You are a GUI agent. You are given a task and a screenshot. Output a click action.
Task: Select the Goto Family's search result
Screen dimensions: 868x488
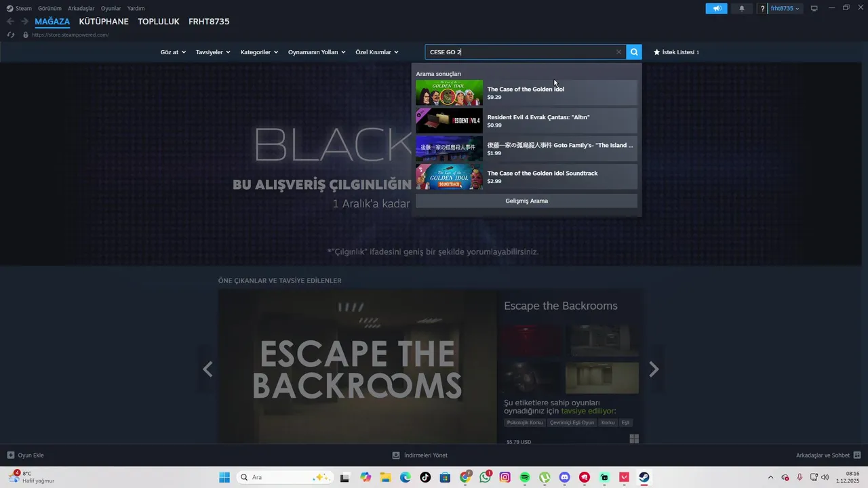point(526,148)
